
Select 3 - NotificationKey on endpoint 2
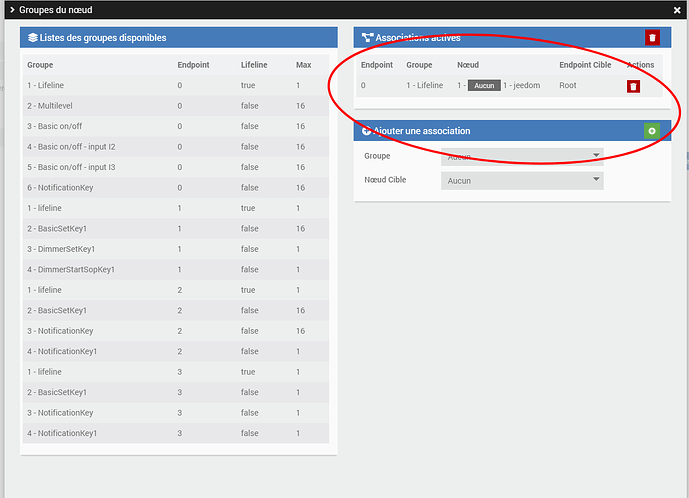176,331
